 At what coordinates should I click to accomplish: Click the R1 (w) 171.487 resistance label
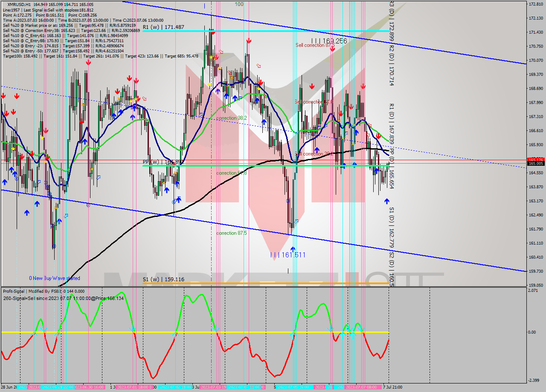coord(163,27)
